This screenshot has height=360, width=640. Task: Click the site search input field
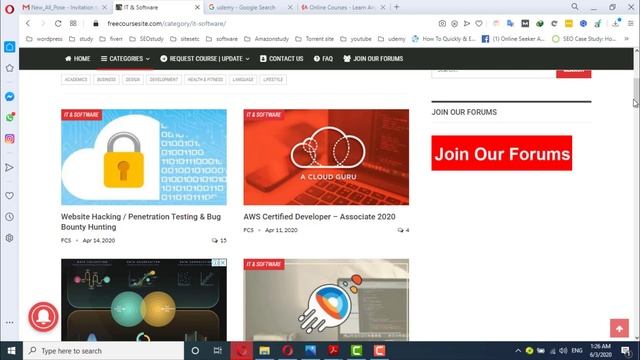pyautogui.click(x=494, y=73)
